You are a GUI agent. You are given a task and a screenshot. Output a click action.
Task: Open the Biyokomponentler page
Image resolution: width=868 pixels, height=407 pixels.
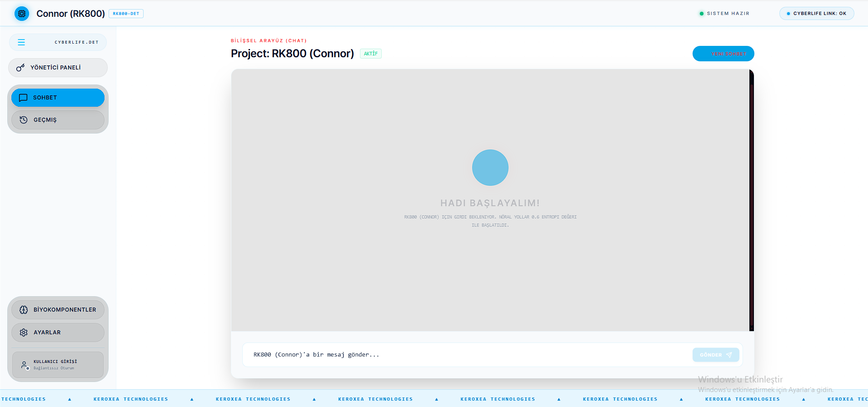58,310
